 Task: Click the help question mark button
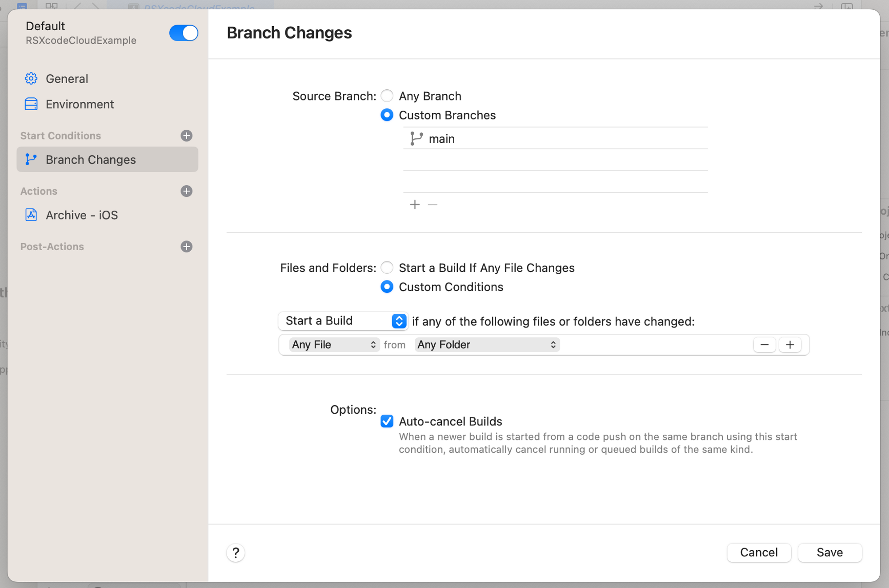[x=236, y=552]
